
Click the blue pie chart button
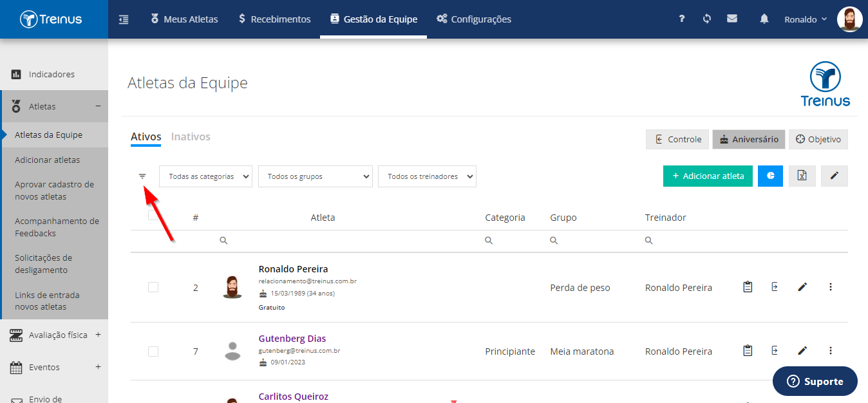(770, 176)
